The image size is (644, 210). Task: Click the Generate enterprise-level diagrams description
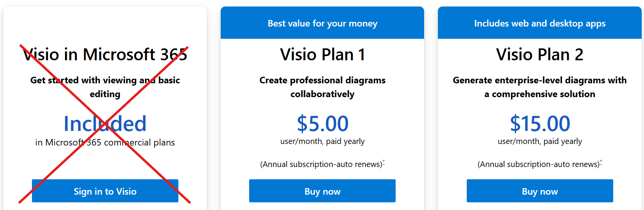click(539, 87)
